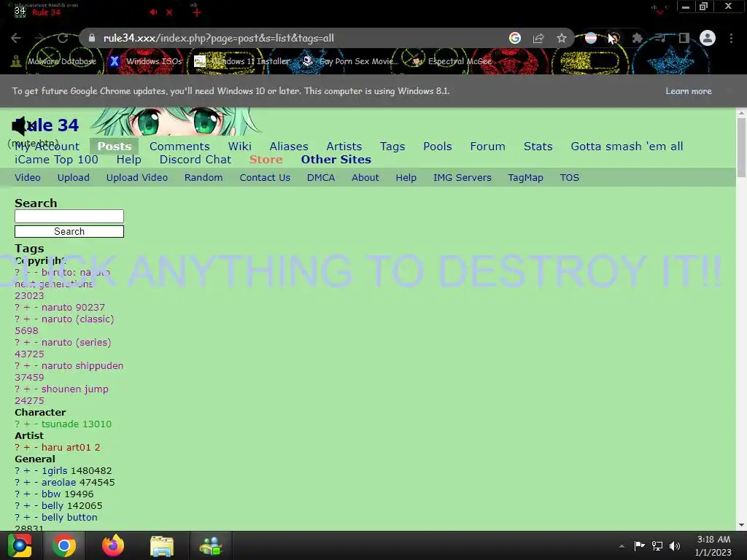Open the Extensions puzzle piece menu

(637, 38)
